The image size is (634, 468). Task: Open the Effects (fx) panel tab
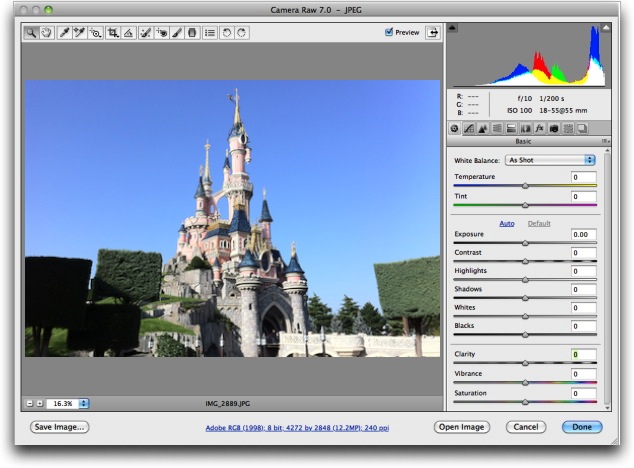click(539, 129)
